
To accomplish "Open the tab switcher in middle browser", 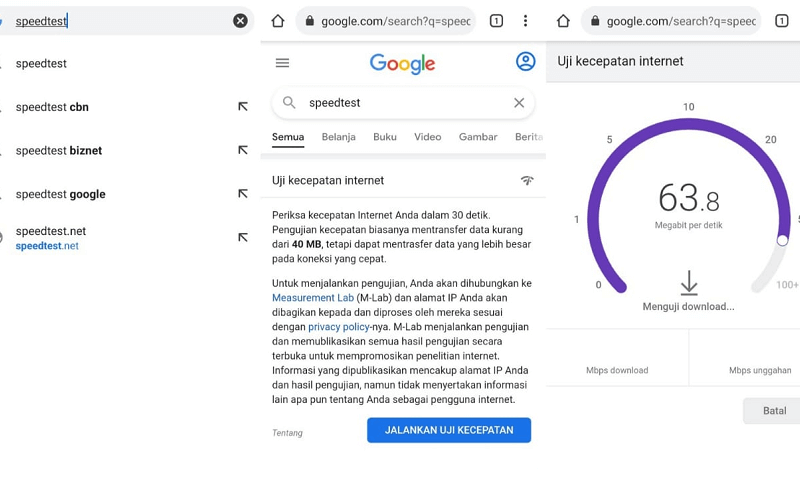I will [496, 21].
